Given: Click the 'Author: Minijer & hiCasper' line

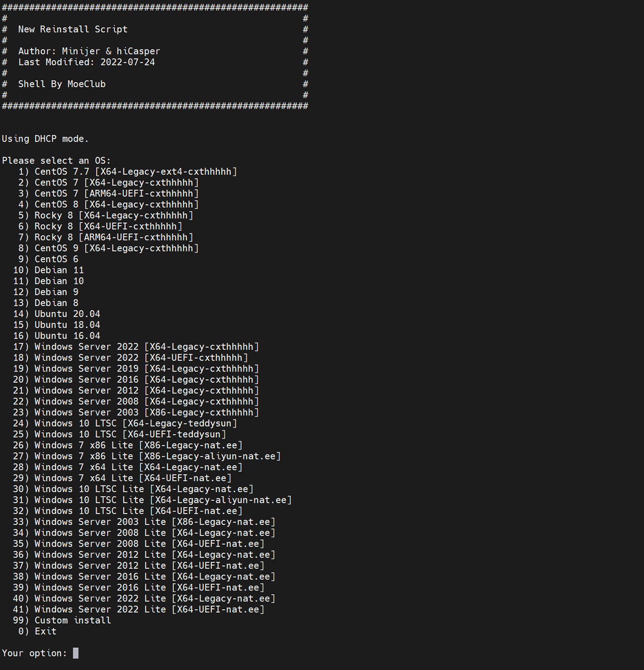Looking at the screenshot, I should tap(89, 51).
